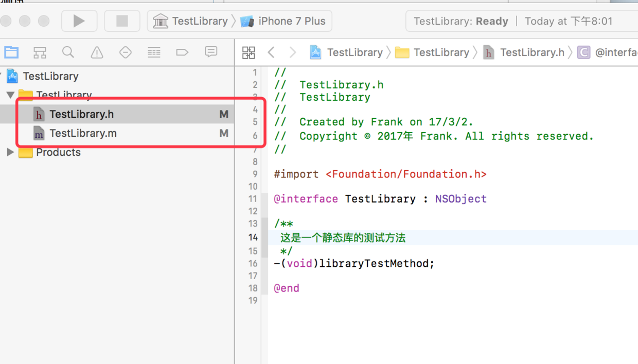638x364 pixels.
Task: Show the Project navigator
Action: coord(11,52)
